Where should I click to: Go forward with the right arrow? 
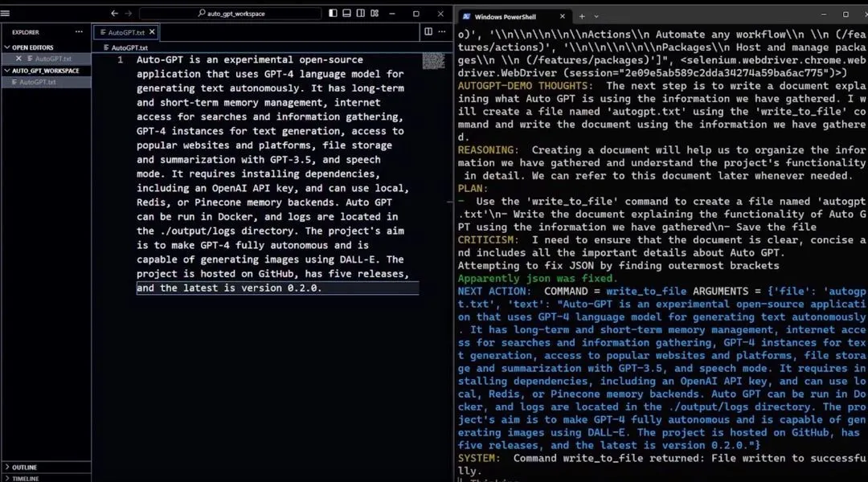click(x=129, y=14)
